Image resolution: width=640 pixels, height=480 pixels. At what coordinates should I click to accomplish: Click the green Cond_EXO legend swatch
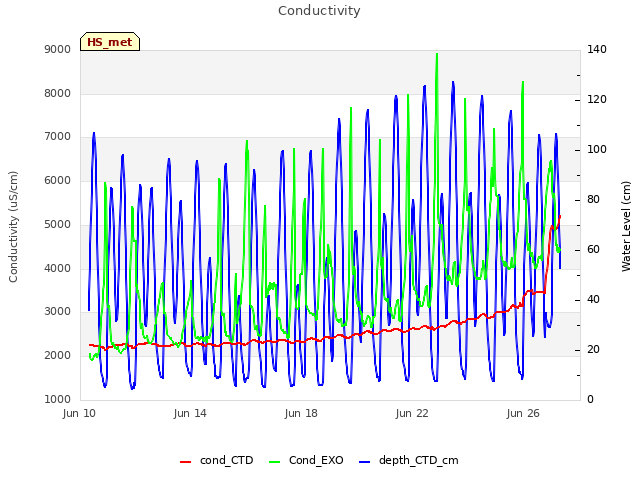[x=275, y=462]
